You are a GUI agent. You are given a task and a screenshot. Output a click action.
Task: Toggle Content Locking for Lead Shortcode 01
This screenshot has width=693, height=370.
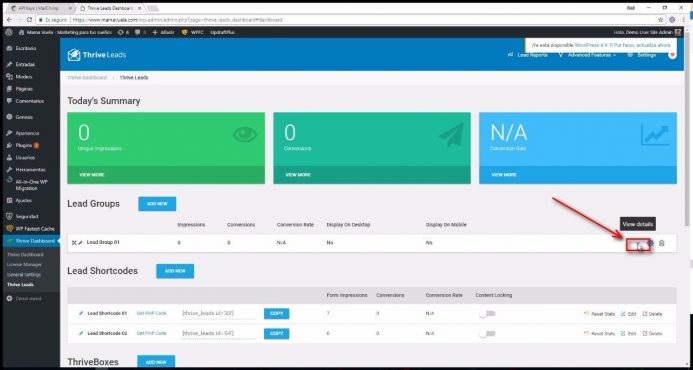click(x=487, y=314)
